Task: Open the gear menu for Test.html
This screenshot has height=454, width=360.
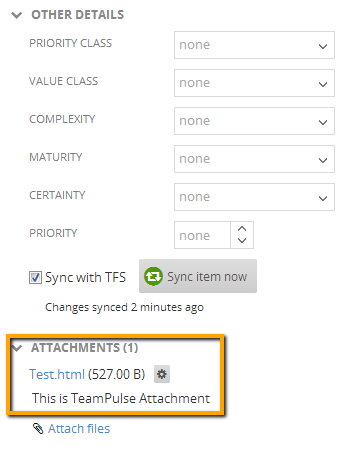Action: (162, 374)
